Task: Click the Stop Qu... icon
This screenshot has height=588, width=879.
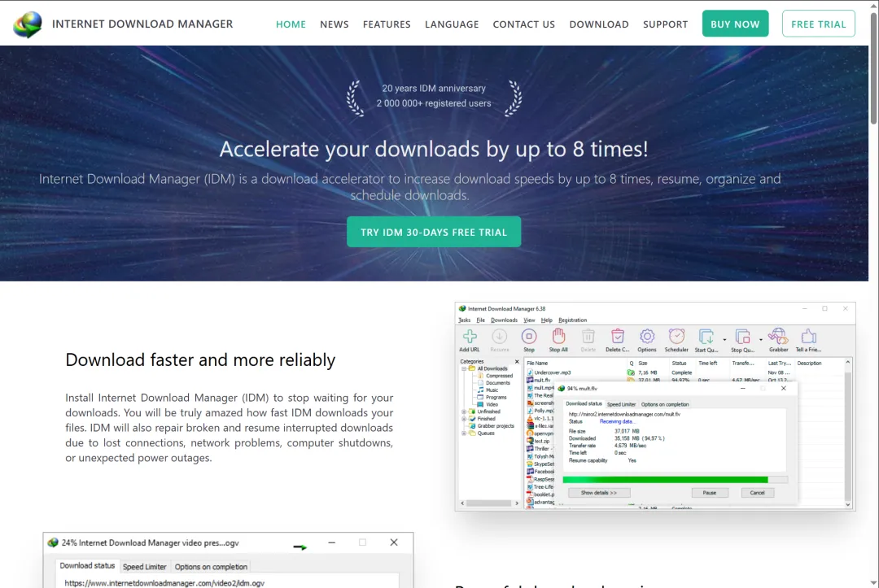Action: click(742, 340)
